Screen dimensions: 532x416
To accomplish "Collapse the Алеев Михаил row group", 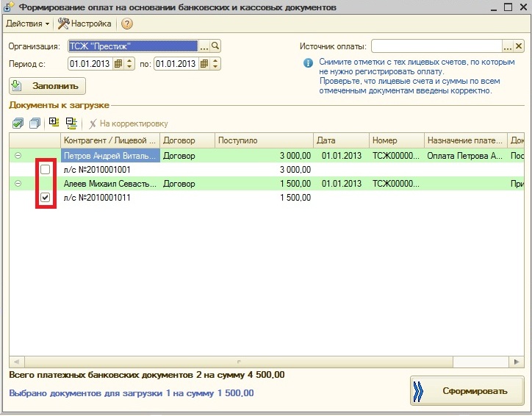I will (x=18, y=184).
